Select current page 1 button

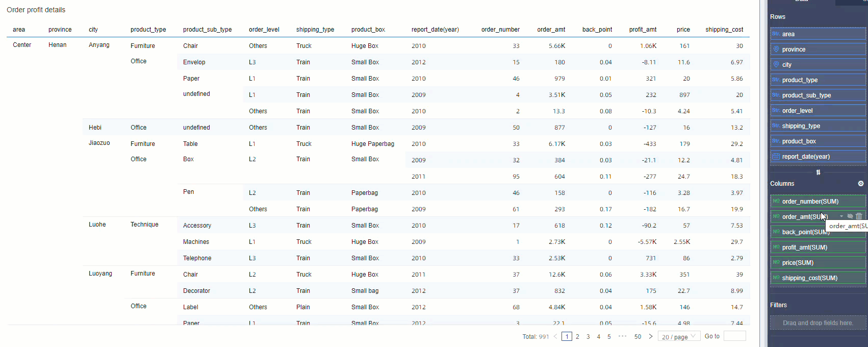(567, 337)
